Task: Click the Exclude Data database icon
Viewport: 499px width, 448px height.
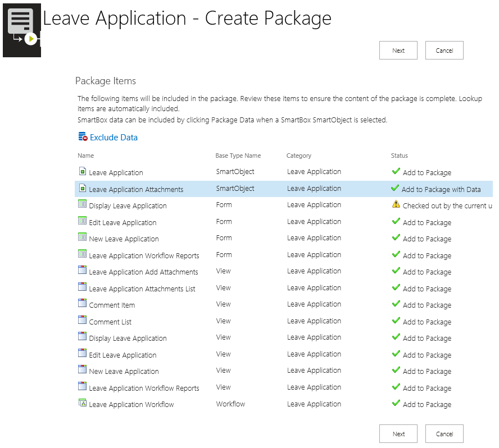Action: click(83, 137)
